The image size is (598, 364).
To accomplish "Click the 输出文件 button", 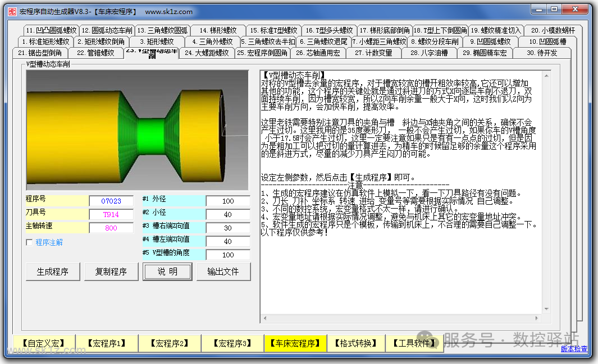I will click(223, 271).
